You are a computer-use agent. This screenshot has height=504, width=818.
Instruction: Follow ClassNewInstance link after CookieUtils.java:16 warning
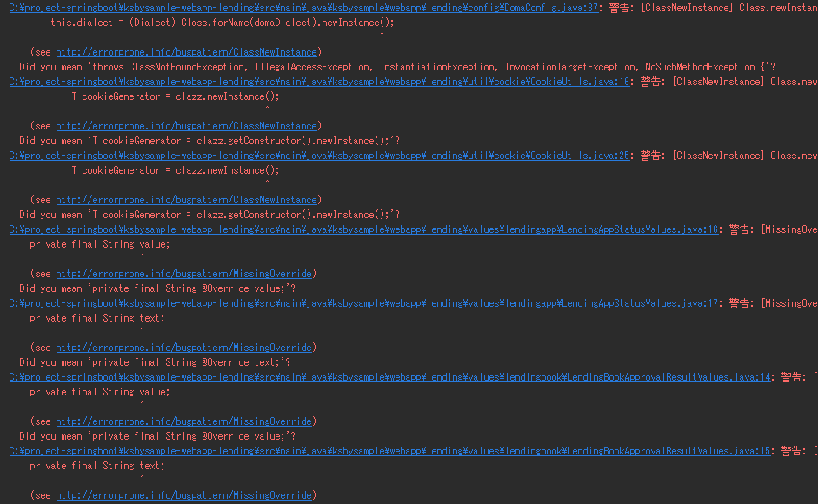click(x=186, y=126)
